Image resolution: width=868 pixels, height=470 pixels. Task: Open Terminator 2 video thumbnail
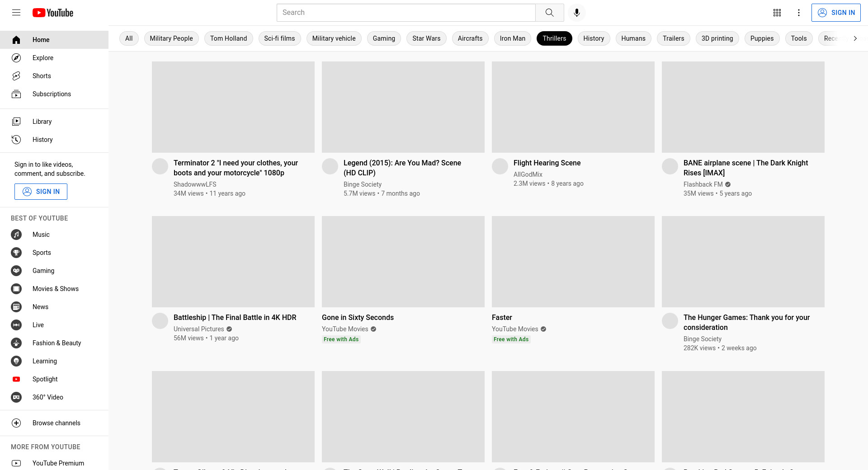[x=233, y=107]
